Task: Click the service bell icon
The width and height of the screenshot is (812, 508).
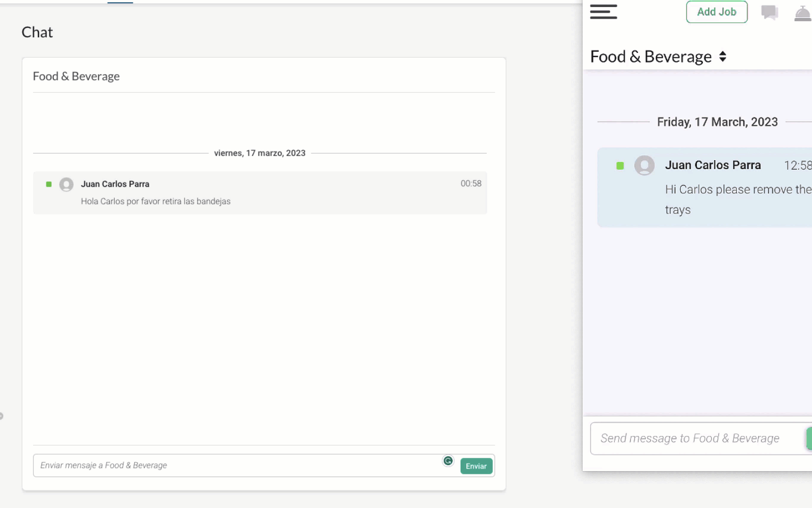Action: pyautogui.click(x=802, y=13)
